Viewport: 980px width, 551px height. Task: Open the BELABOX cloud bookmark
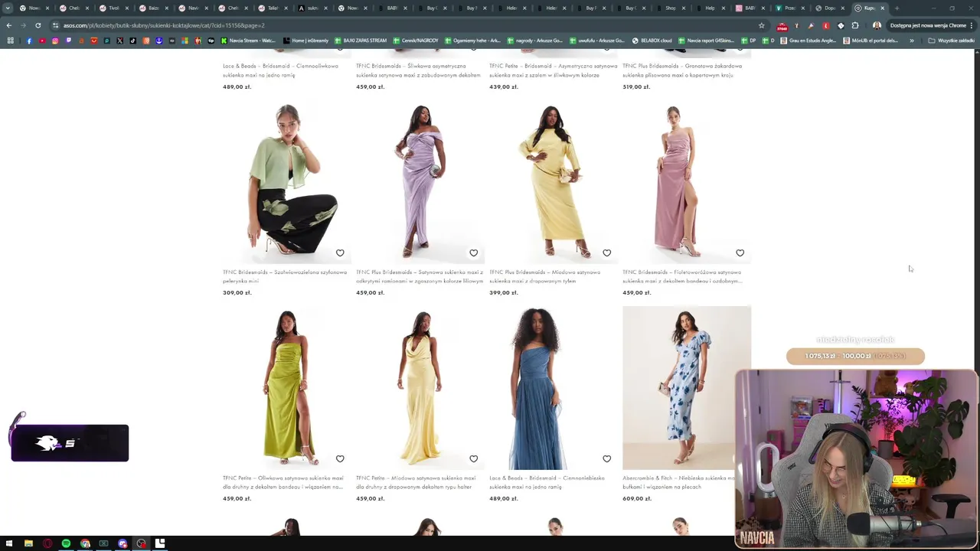click(x=652, y=41)
